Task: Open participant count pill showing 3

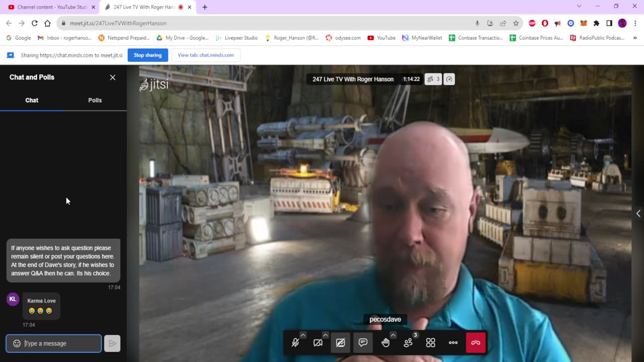Action: click(433, 79)
